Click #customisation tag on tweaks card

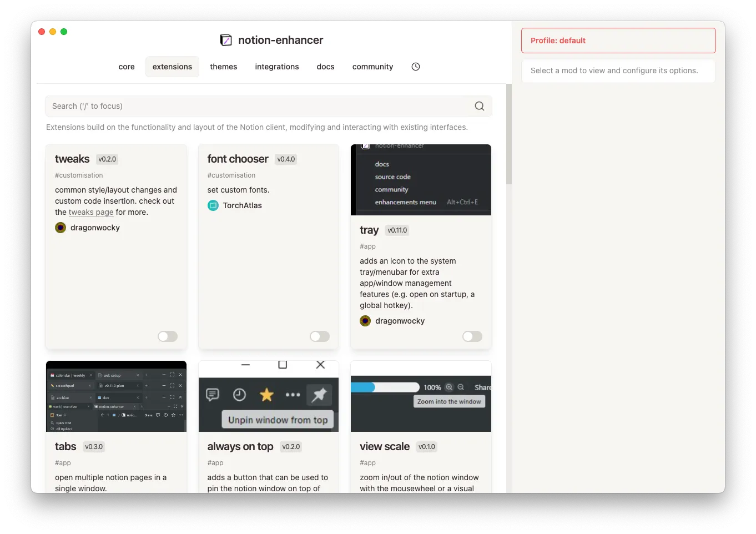(x=79, y=175)
